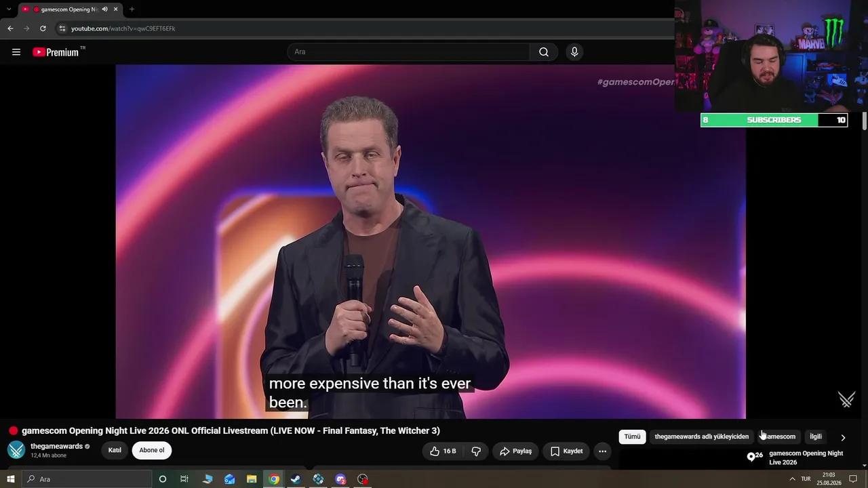Select the İlgili filter chip

pos(816,436)
